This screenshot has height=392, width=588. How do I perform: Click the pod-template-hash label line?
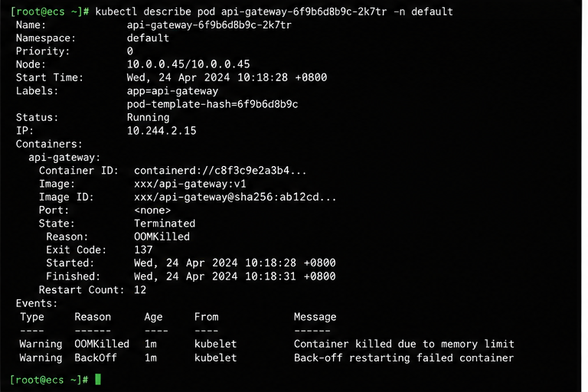tap(212, 104)
